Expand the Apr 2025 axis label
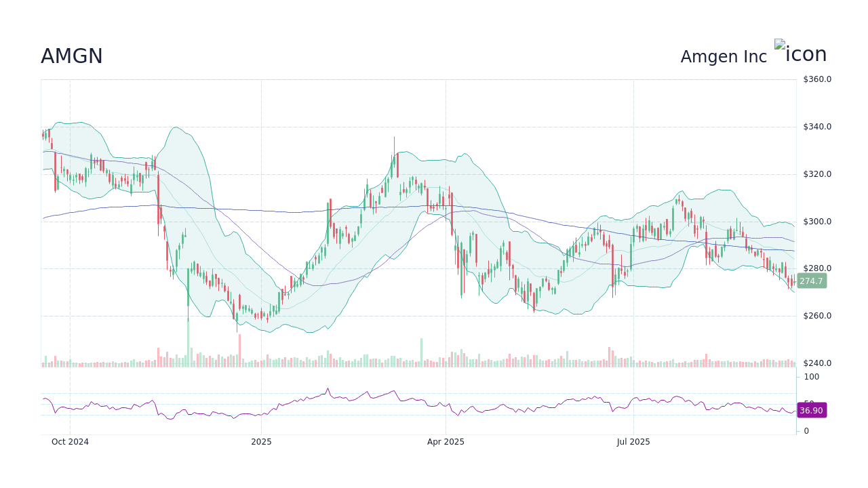This screenshot has height=488, width=868. [447, 441]
